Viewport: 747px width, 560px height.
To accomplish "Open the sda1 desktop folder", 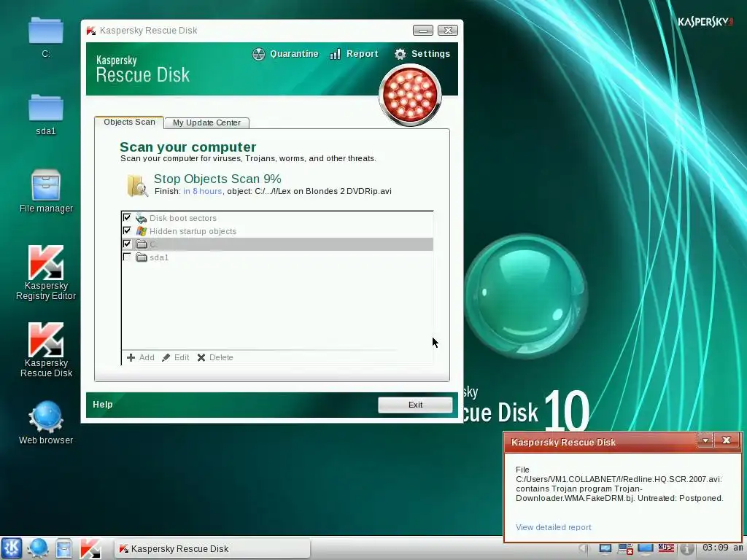I will [46, 114].
